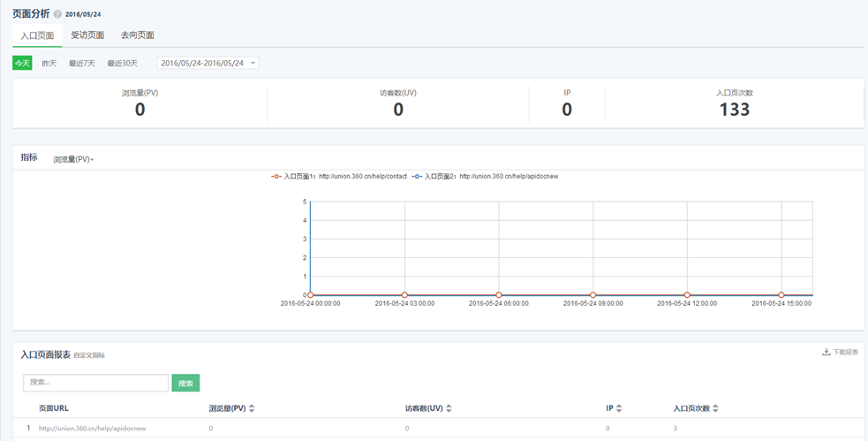The height and width of the screenshot is (441, 868).
Task: Click the green 搜索 button
Action: [185, 383]
